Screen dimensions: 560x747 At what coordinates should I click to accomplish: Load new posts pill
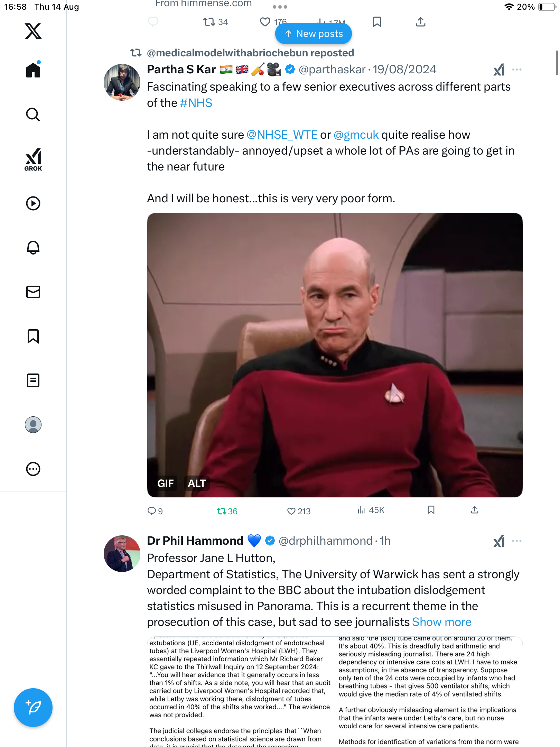pos(314,34)
